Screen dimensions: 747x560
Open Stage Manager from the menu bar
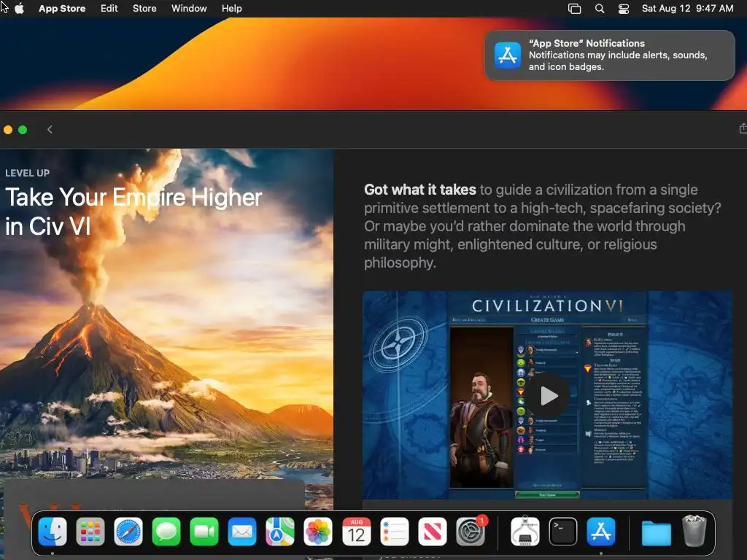(575, 9)
